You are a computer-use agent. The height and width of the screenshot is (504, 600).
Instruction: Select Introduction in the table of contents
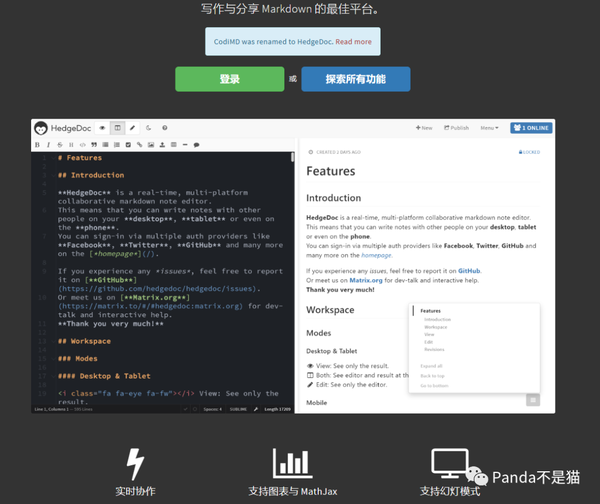(437, 319)
